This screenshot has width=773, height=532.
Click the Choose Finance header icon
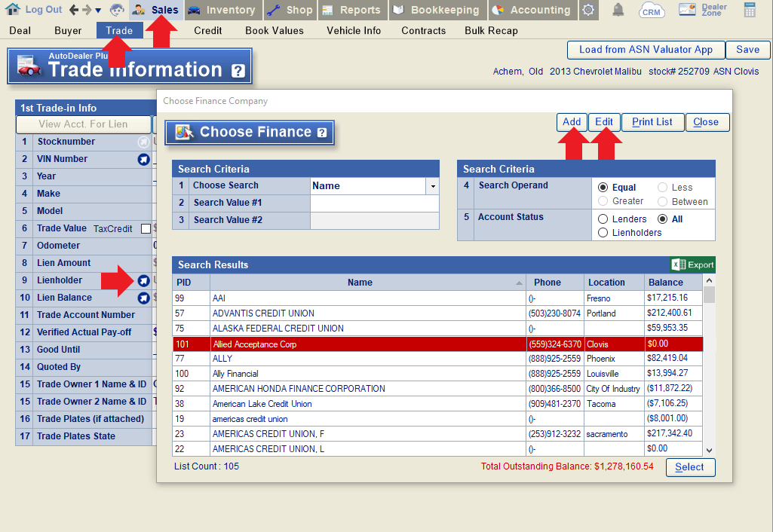pyautogui.click(x=184, y=132)
